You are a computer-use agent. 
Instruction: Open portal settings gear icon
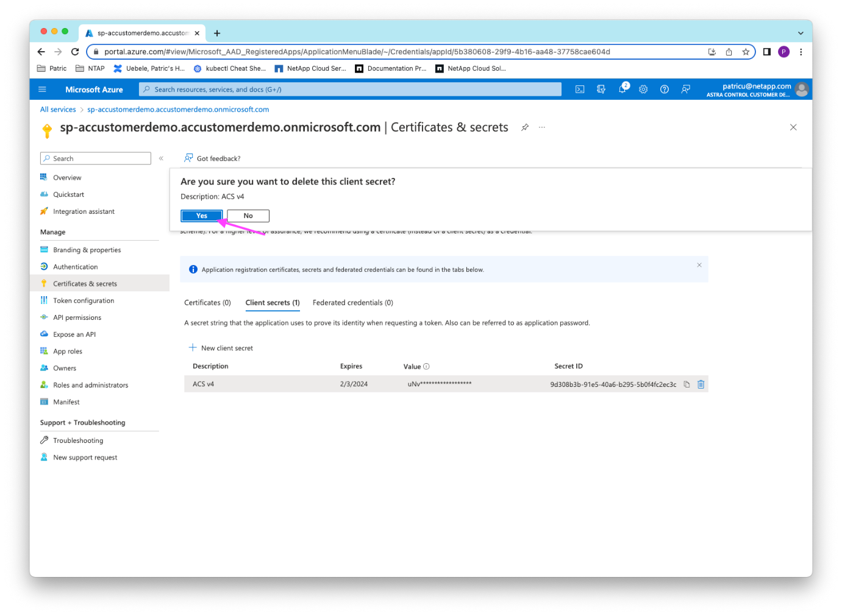coord(643,90)
